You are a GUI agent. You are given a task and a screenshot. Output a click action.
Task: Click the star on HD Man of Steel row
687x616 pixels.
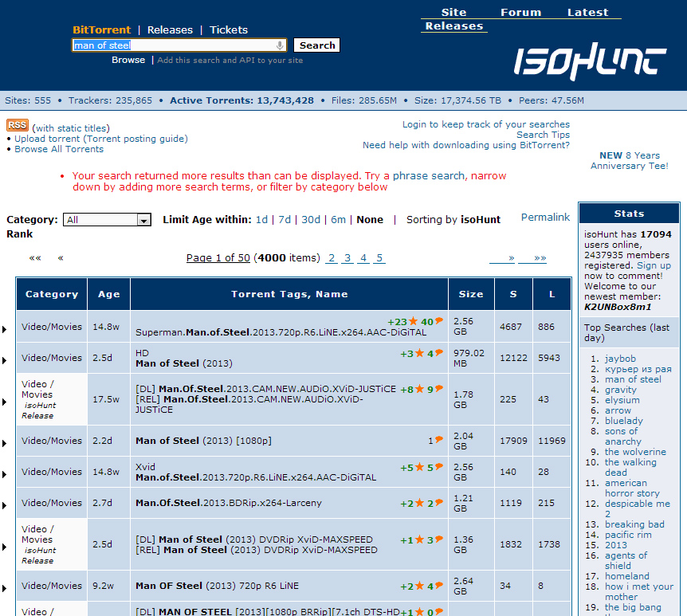click(x=420, y=353)
